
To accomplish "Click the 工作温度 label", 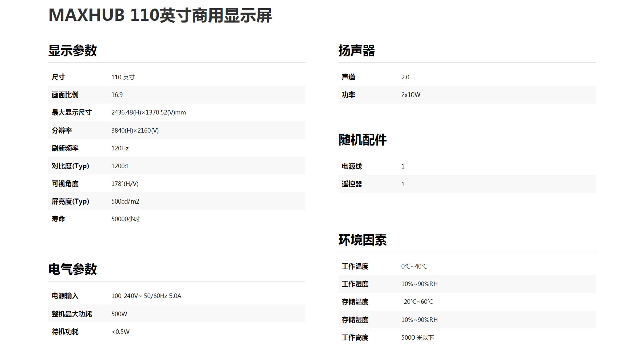I will tap(355, 267).
